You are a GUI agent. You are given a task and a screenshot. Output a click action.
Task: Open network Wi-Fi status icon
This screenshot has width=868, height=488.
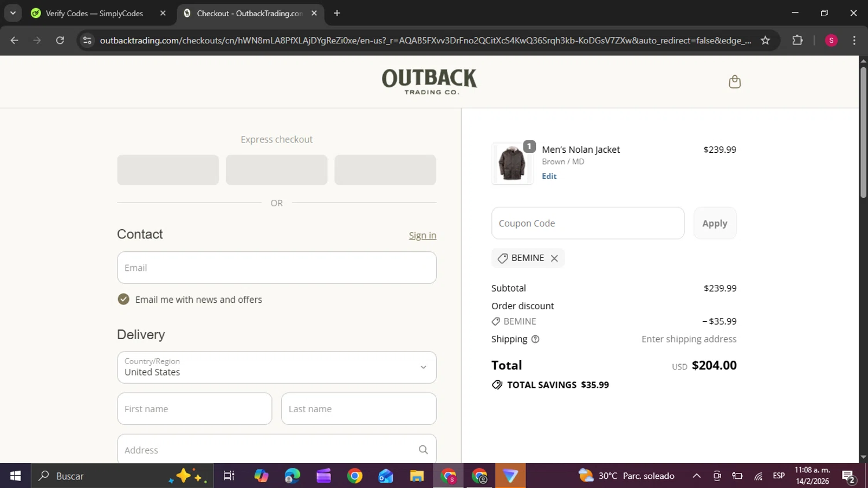coord(758,476)
